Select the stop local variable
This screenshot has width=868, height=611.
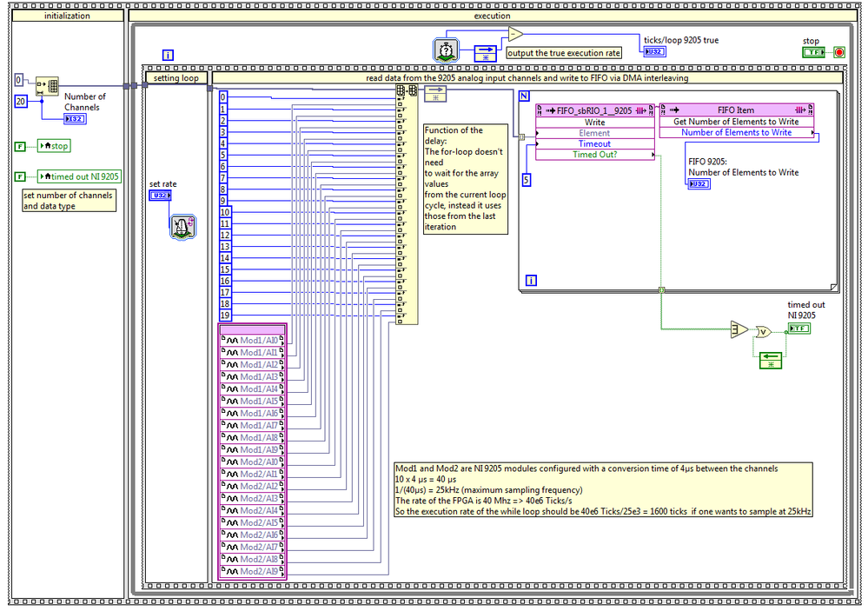click(54, 146)
